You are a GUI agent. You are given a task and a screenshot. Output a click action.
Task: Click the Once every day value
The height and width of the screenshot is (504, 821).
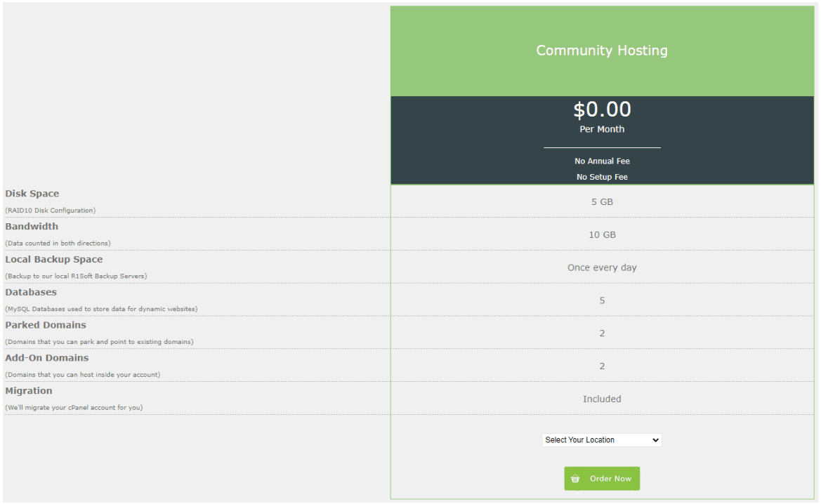click(602, 267)
